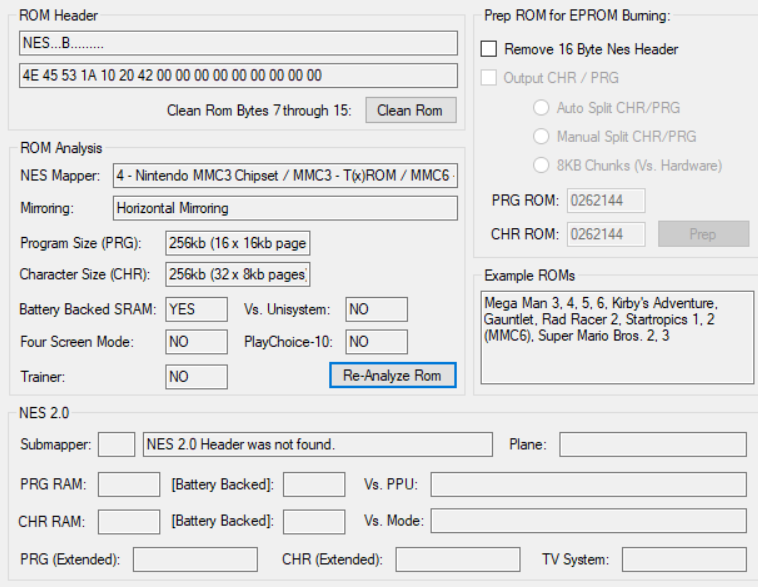The height and width of the screenshot is (587, 758).
Task: Click the NES Mapper field showing MMC3
Action: pos(285,176)
